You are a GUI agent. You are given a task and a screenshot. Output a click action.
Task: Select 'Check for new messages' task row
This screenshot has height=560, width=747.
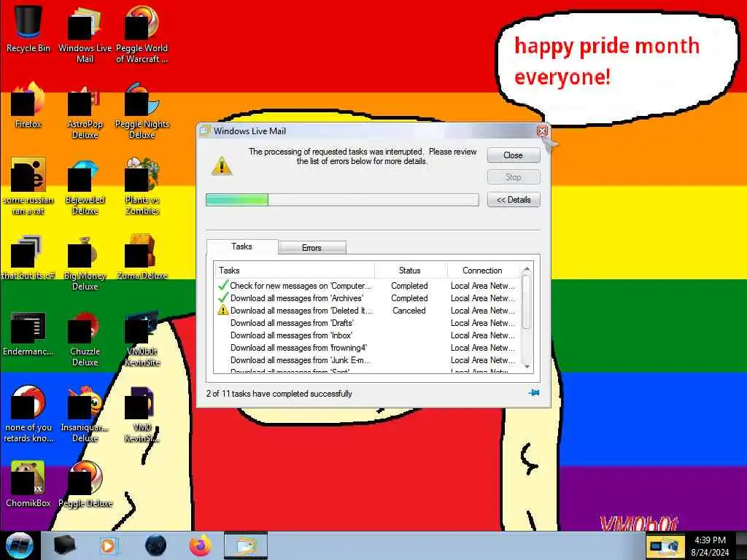(367, 286)
